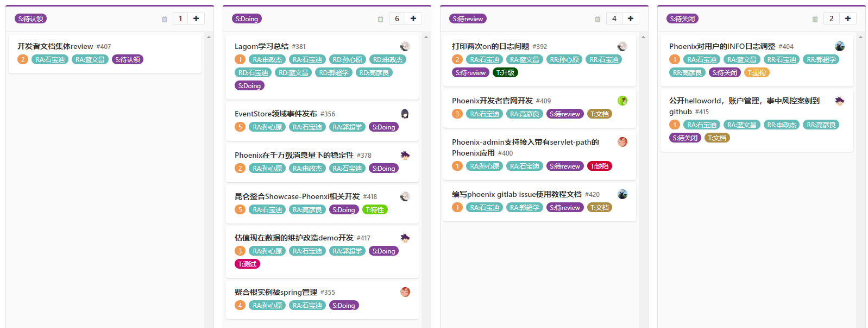Click assignee avatar on Lagom学习总结 card
868x328 pixels.
[x=405, y=46]
